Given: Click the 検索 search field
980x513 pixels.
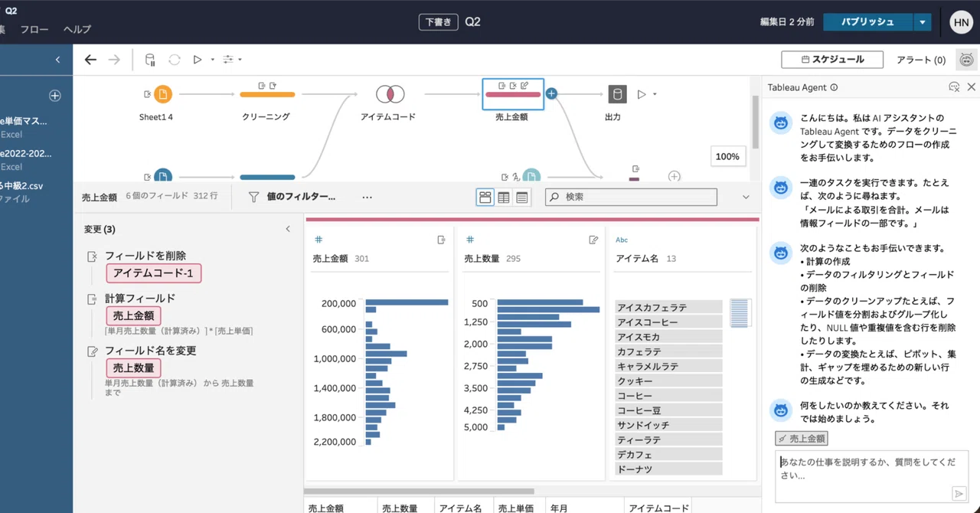Looking at the screenshot, I should click(x=632, y=197).
